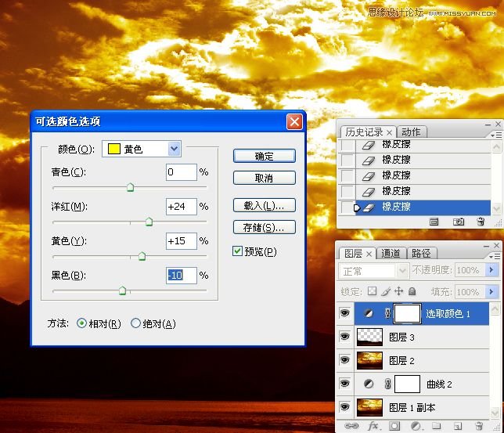Click lock position move icon
Screen dimensions: 504x433
click(x=398, y=291)
